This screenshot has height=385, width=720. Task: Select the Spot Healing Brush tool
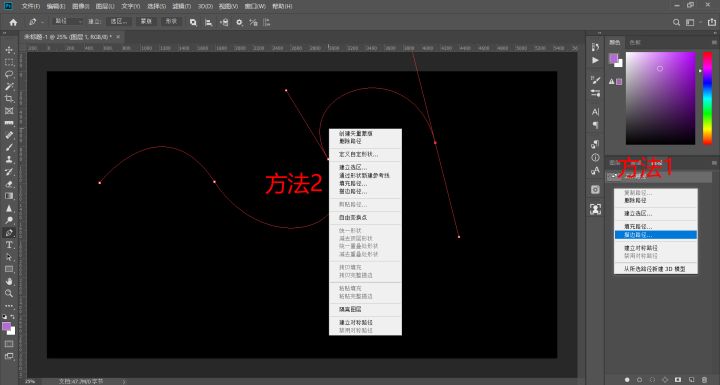coord(9,135)
